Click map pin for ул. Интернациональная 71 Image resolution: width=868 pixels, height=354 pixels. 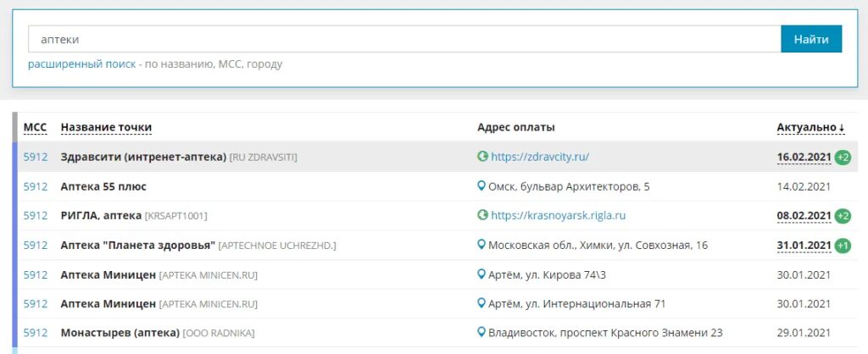(x=482, y=304)
